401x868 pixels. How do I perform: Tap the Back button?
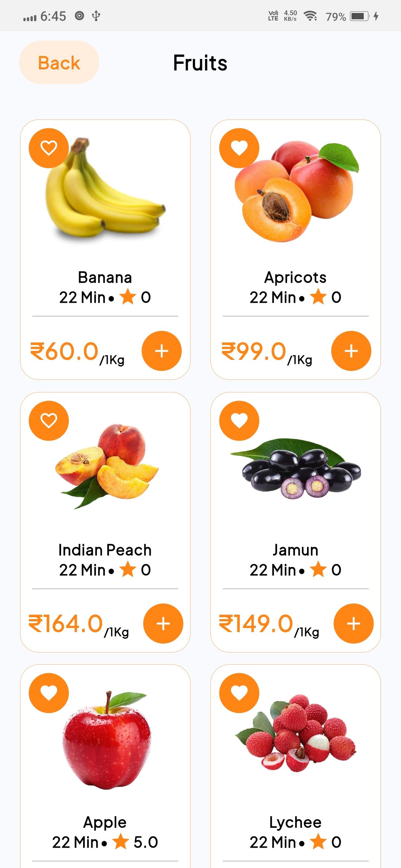pos(59,63)
